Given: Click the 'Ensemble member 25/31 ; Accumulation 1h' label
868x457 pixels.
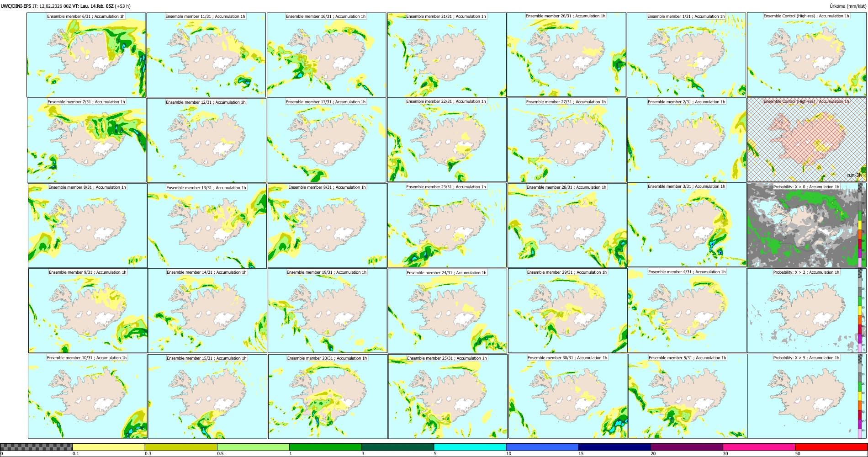Looking at the screenshot, I should (447, 358).
